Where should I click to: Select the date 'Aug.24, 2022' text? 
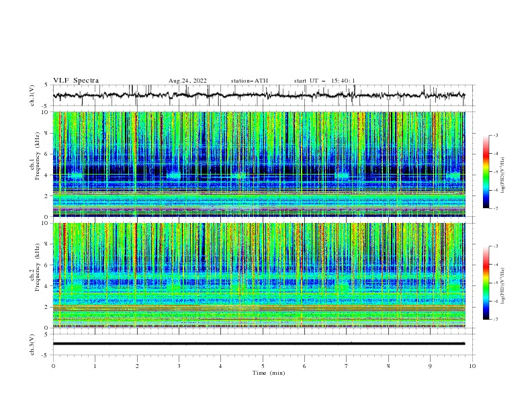pyautogui.click(x=187, y=81)
